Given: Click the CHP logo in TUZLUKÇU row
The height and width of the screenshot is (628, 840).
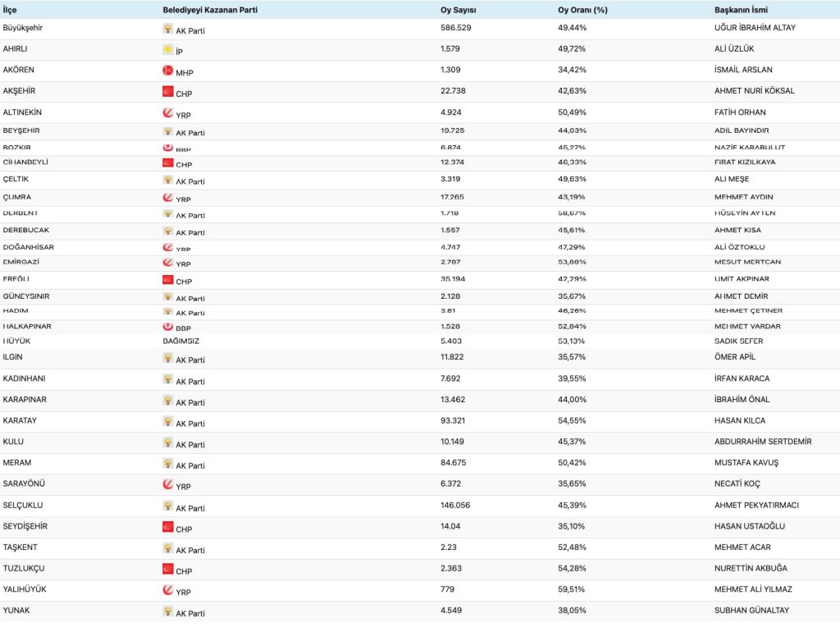Looking at the screenshot, I should coord(168,570).
